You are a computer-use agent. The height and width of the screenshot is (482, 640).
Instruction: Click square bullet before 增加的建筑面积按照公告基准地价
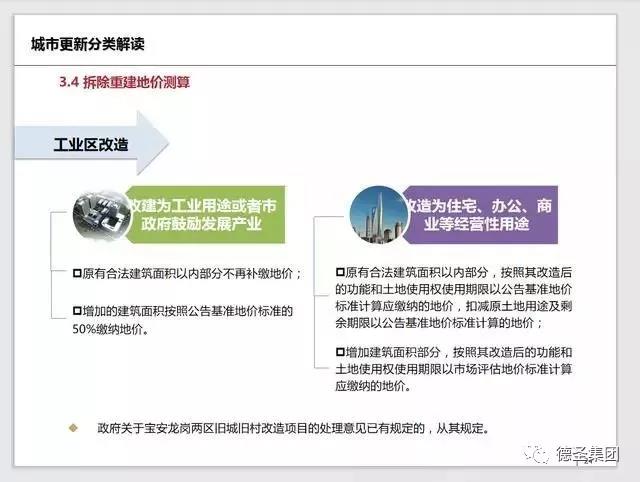[77, 311]
